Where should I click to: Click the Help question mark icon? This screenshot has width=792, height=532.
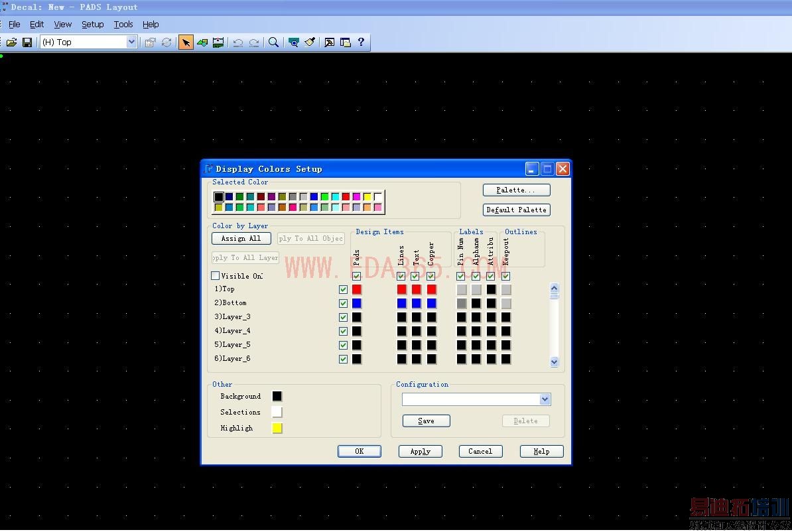pos(361,42)
